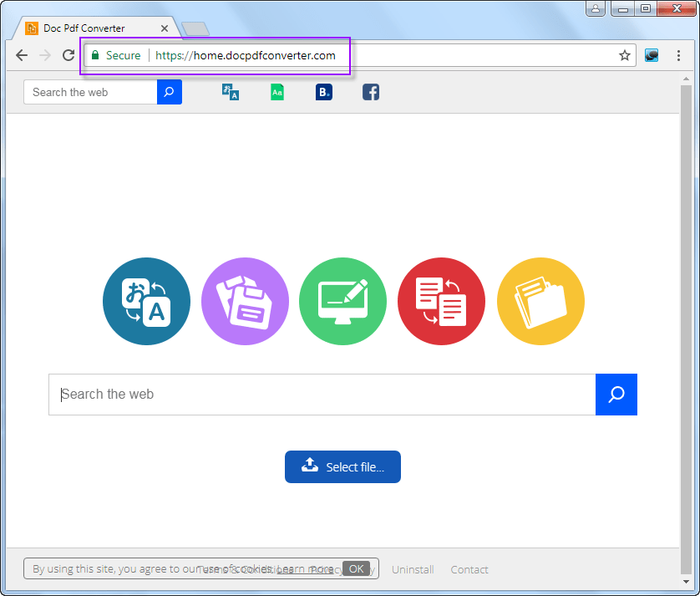Screen dimensions: 700x596
Task: Close the Doc Pdf Converter tab
Action: coord(165,28)
